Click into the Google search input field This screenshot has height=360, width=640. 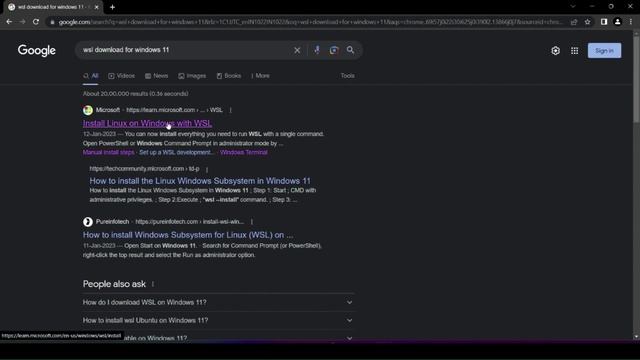click(186, 50)
